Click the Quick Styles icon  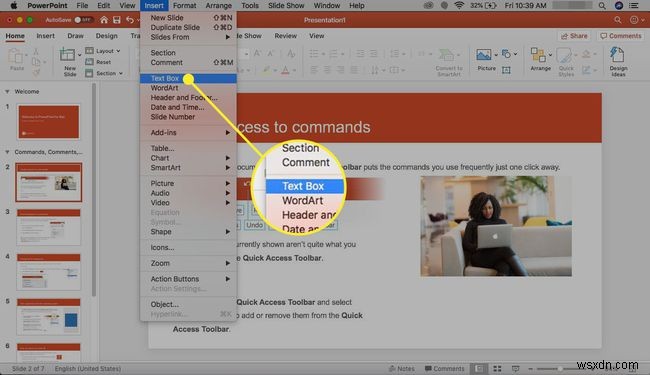564,55
